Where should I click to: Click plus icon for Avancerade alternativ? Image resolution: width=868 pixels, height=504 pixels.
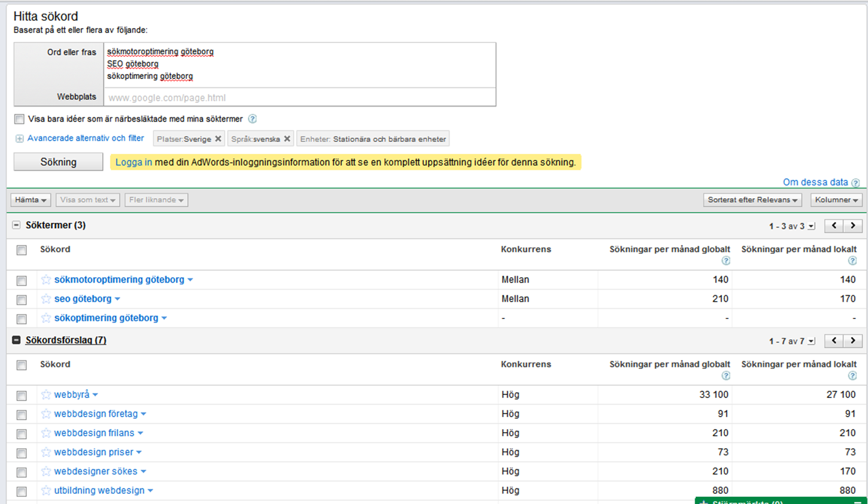(x=19, y=139)
